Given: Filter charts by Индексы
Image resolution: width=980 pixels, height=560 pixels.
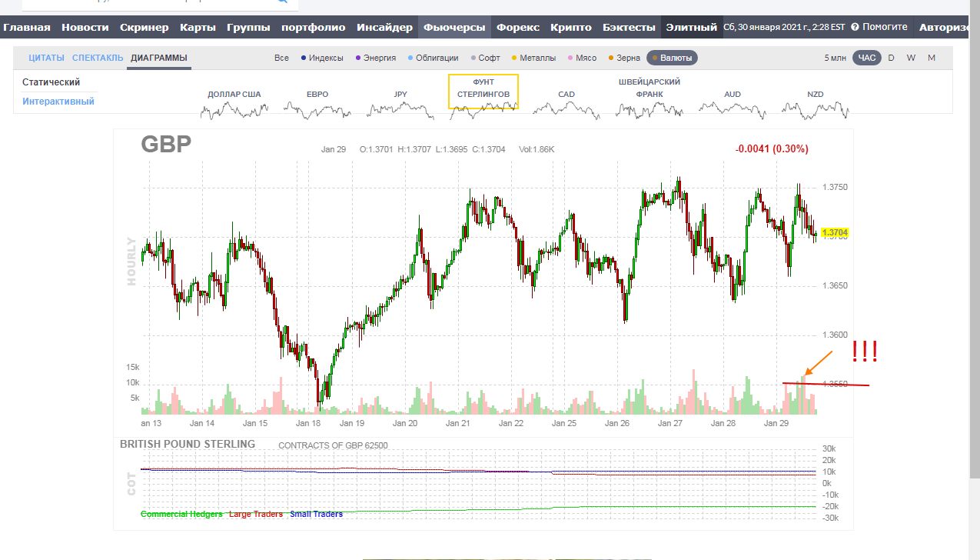Looking at the screenshot, I should pos(322,58).
